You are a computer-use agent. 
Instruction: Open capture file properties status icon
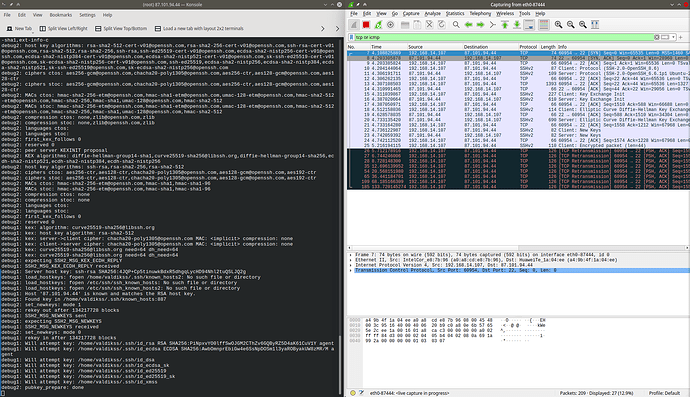pos(361,393)
